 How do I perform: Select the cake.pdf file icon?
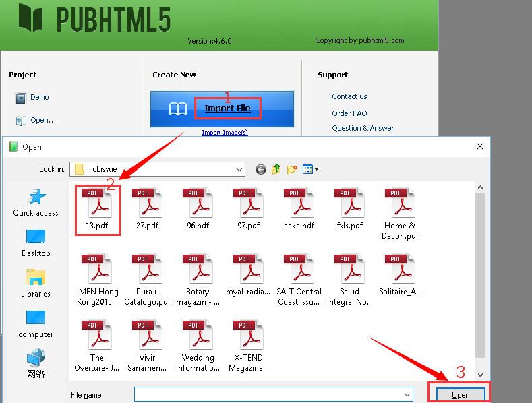(299, 203)
